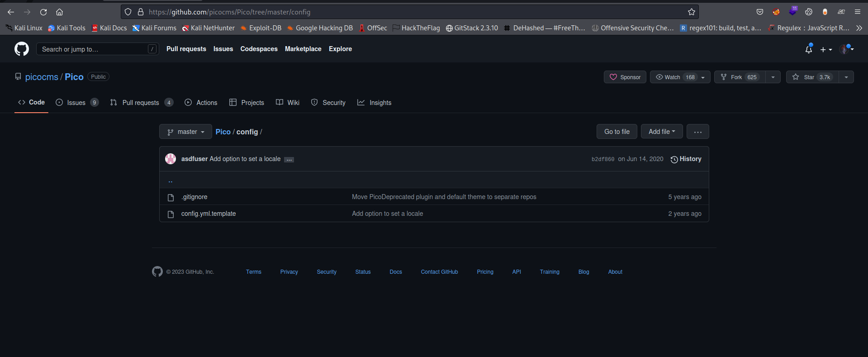Open the Pocket save icon in toolbar
Viewport: 868px width, 357px height.
coord(760,12)
